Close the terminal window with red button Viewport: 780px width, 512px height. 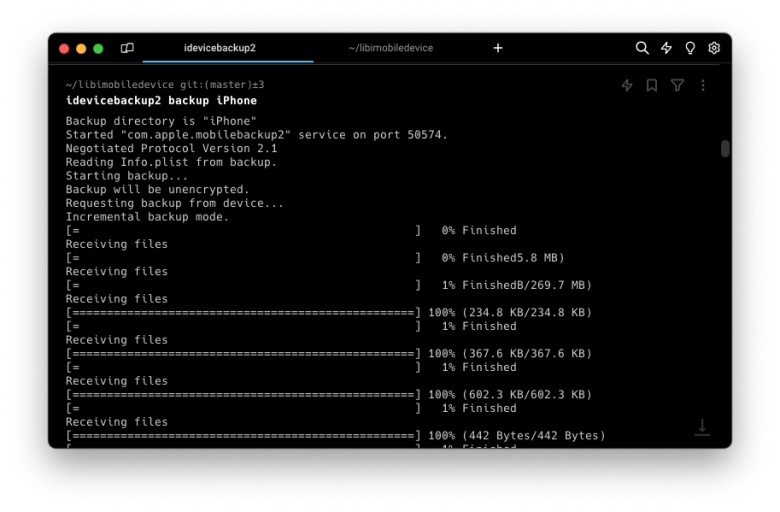pos(64,48)
